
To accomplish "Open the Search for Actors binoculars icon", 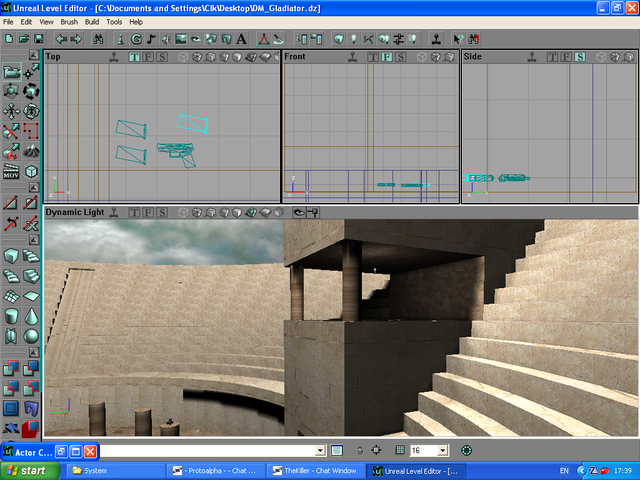I will click(98, 39).
